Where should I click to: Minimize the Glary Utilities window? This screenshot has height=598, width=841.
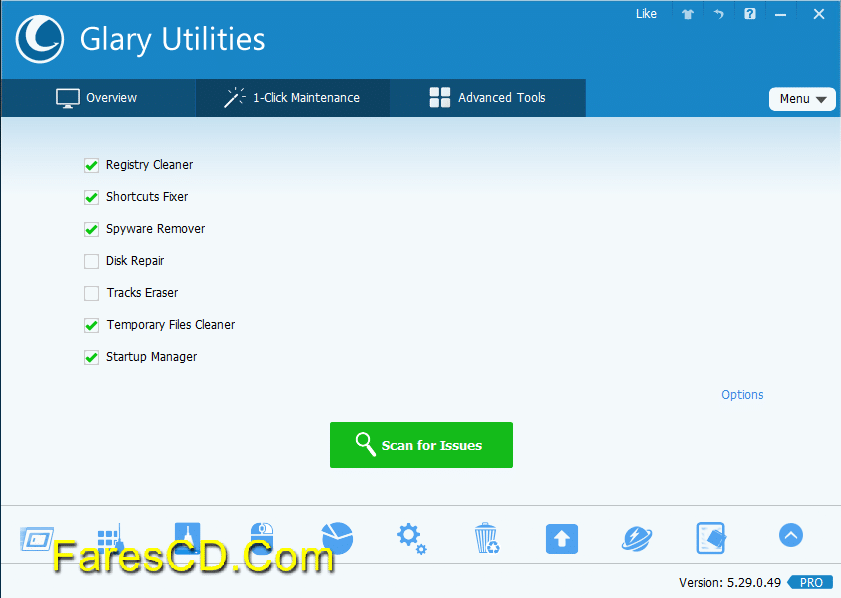coord(781,14)
